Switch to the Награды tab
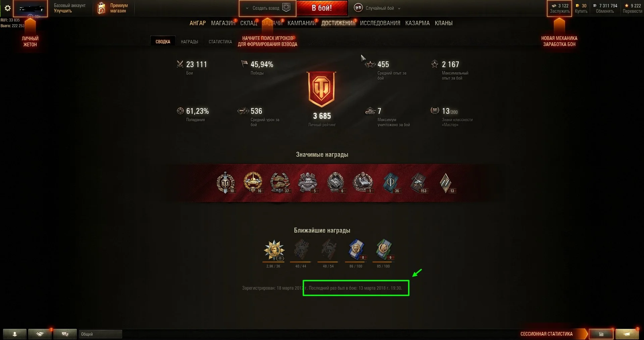This screenshot has height=340, width=644. coord(189,42)
